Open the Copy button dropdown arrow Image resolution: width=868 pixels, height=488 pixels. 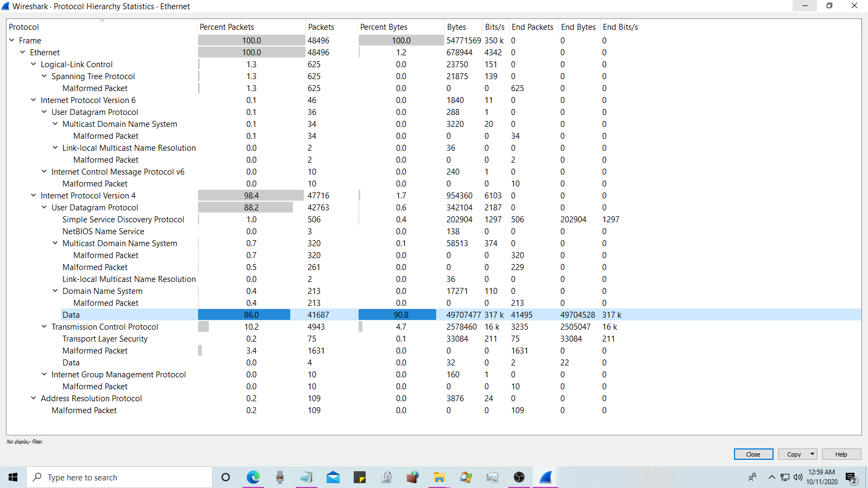click(812, 454)
